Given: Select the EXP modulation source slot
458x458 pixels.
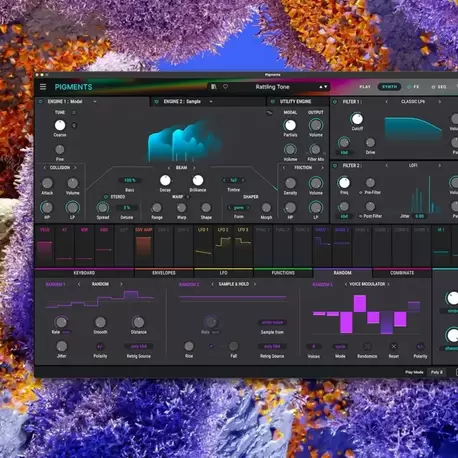Looking at the screenshot, I should [x=124, y=247].
